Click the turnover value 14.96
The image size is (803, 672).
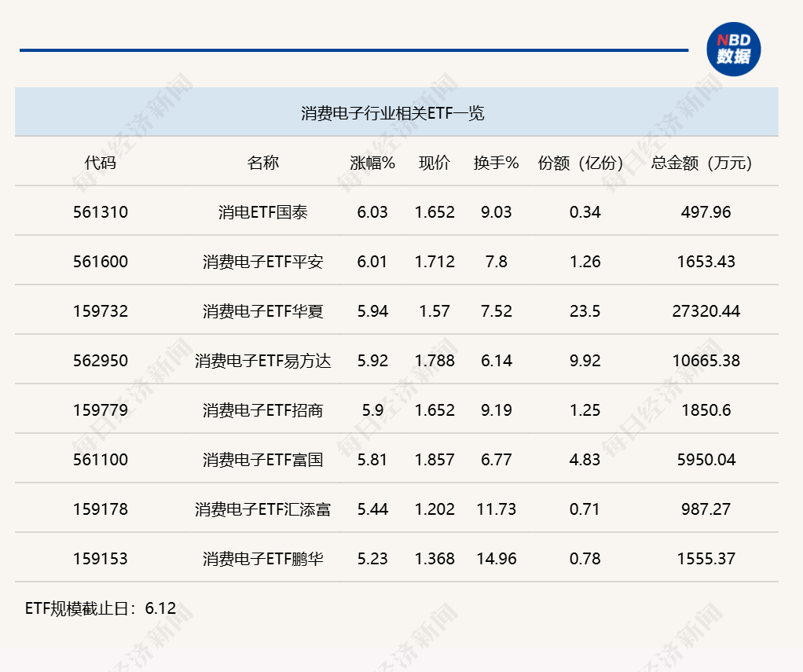(496, 558)
